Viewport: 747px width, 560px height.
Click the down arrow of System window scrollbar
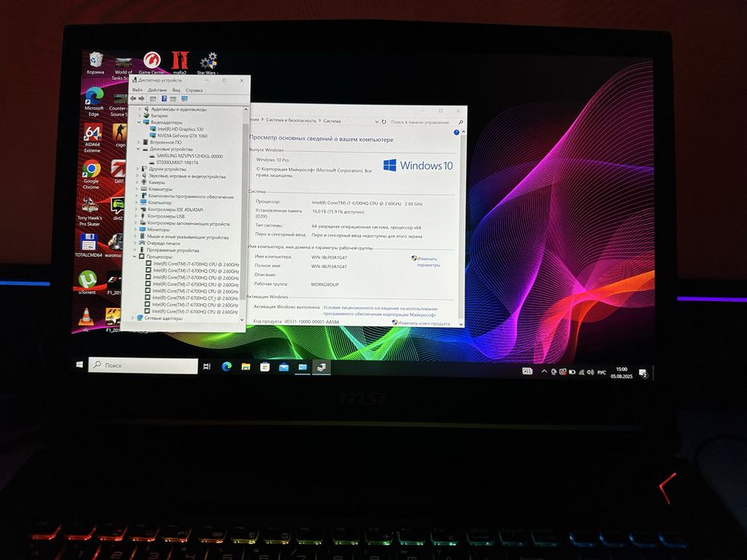[460, 324]
